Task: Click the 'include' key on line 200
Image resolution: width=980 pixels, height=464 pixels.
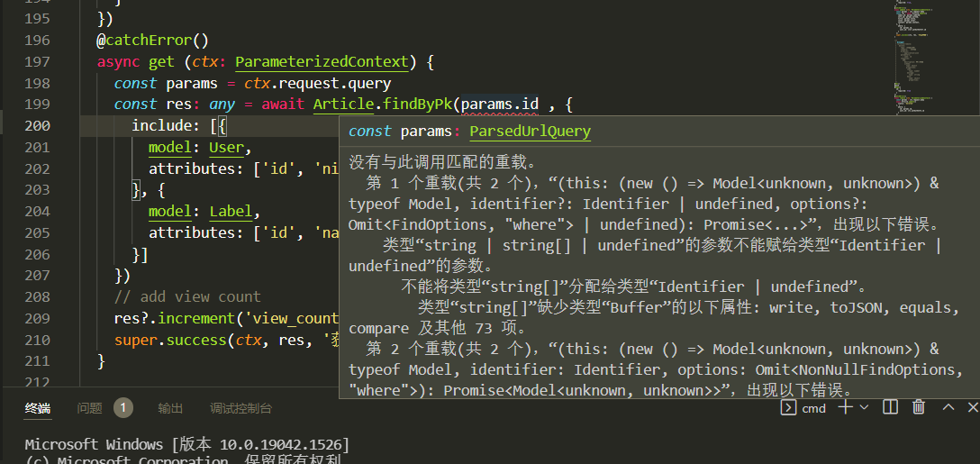Action: [x=164, y=126]
